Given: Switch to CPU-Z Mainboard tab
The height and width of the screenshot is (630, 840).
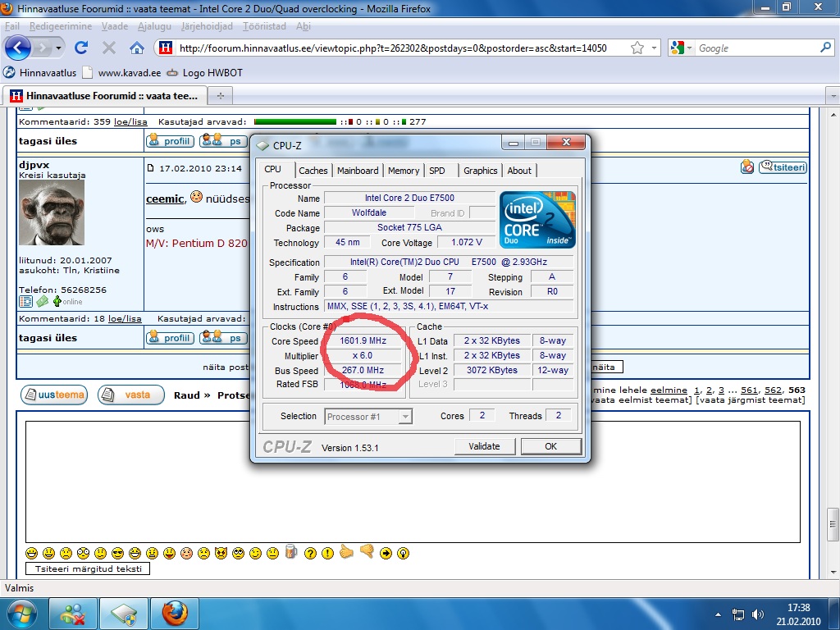Looking at the screenshot, I should click(358, 171).
